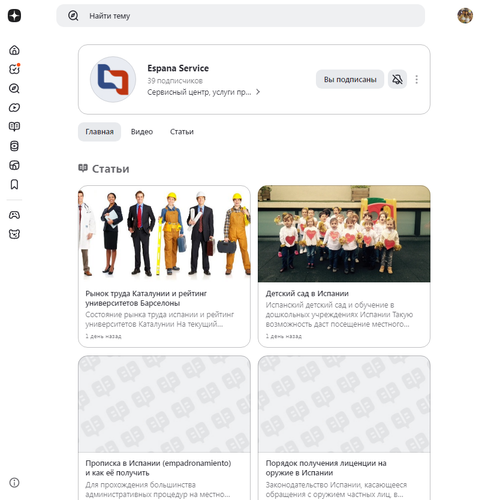
Task: Focus the "Найти тему" search field
Action: coord(241,16)
